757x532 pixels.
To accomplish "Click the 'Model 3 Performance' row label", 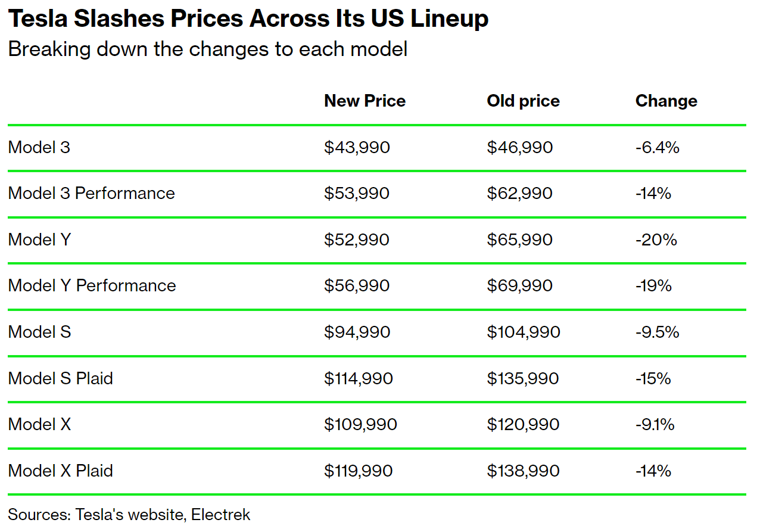I will (92, 193).
